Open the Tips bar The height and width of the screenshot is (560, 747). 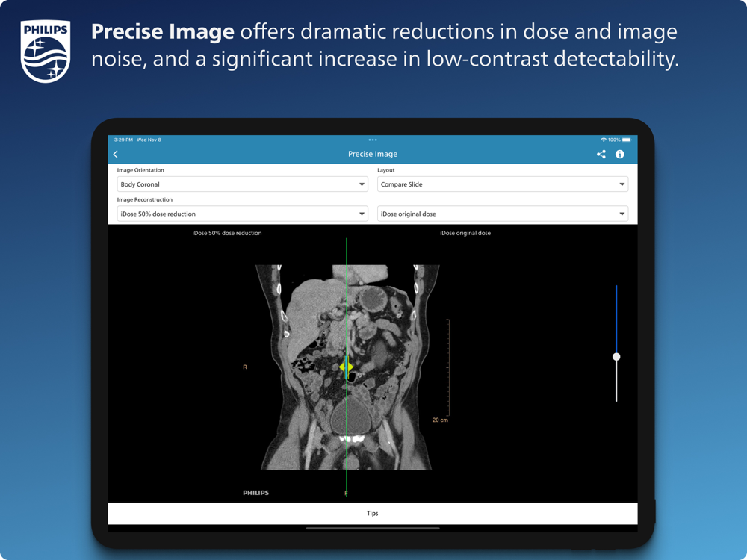click(373, 514)
